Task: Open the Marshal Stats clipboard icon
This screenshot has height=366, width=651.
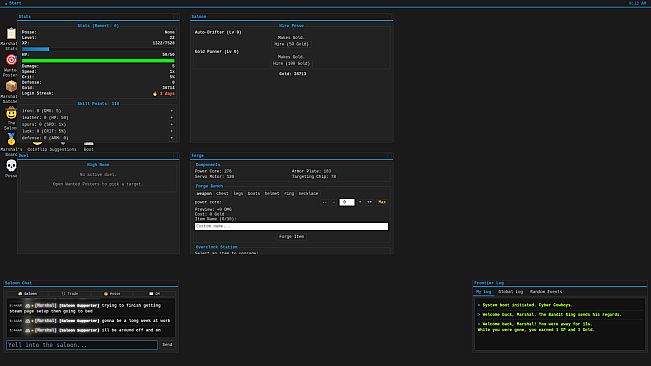Action: [x=11, y=33]
